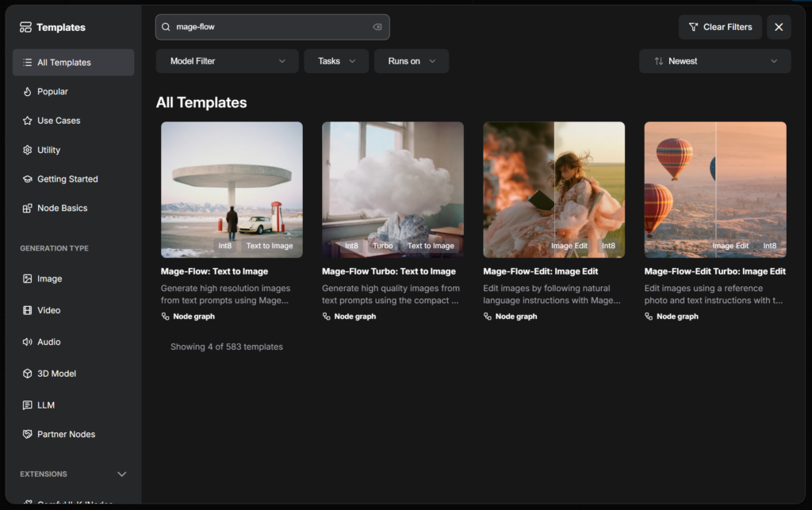Click the Node Basics icon
The height and width of the screenshot is (510, 812).
click(x=28, y=208)
